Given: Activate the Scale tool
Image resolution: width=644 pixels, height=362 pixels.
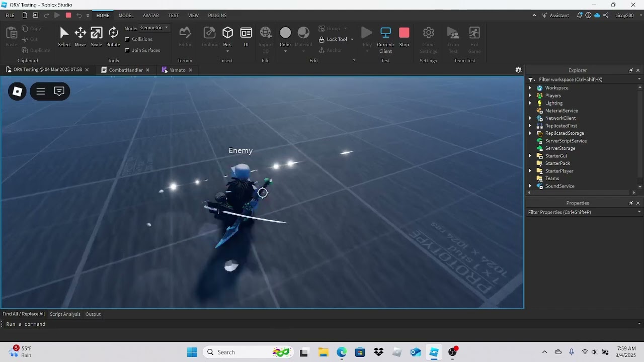Looking at the screenshot, I should 96,37.
